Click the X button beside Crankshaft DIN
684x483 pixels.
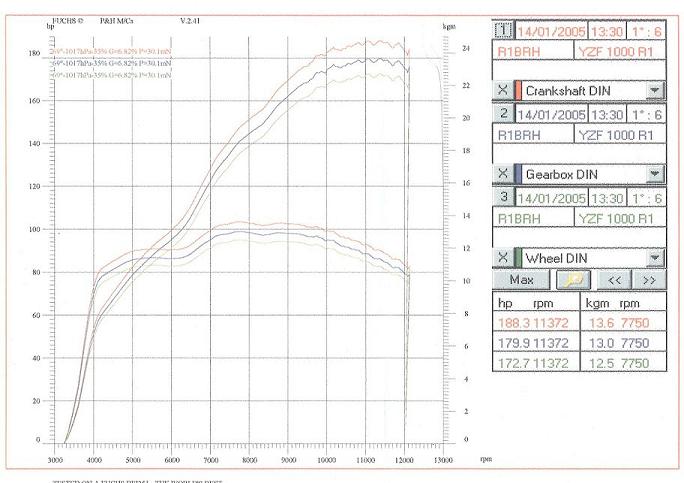coord(503,90)
